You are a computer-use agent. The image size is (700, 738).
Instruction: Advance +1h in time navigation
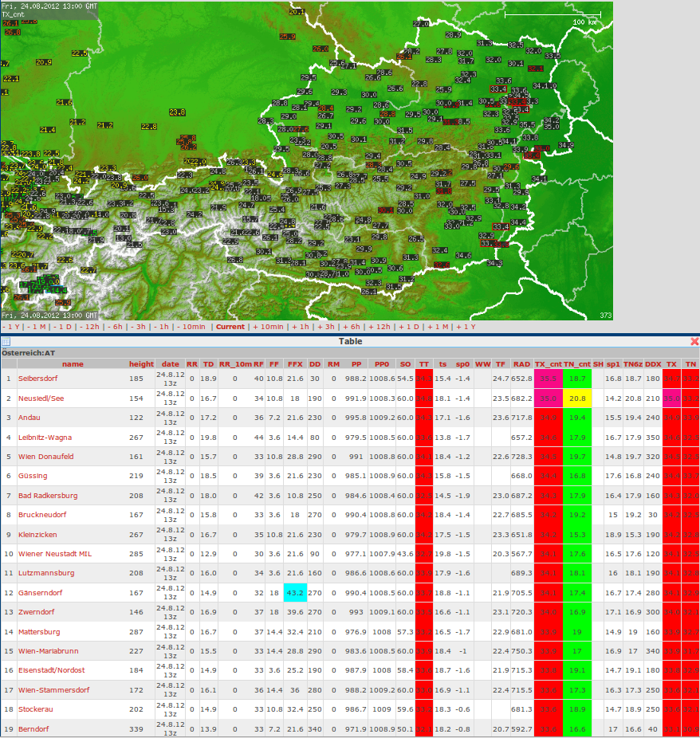tap(301, 327)
